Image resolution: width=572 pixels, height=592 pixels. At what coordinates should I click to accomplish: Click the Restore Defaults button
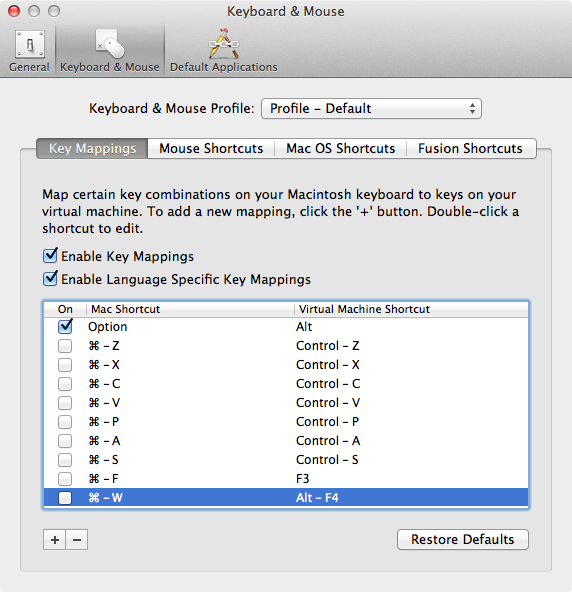pyautogui.click(x=463, y=540)
